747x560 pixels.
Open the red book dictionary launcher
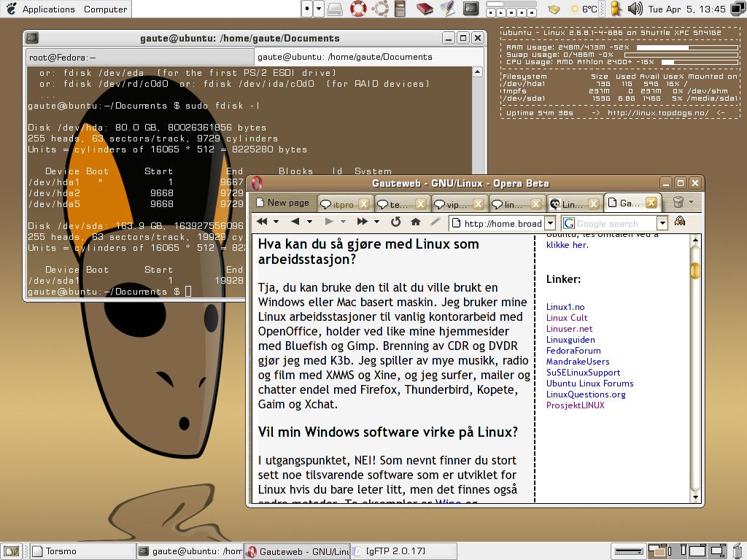pyautogui.click(x=425, y=9)
